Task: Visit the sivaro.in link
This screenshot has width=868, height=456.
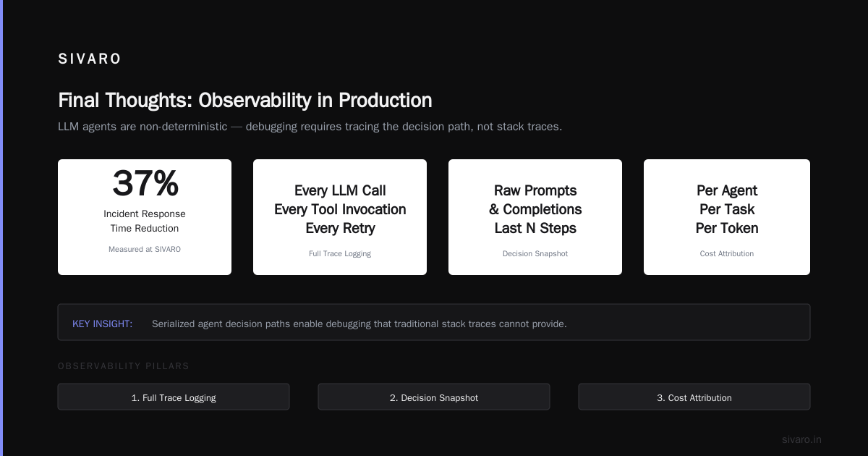Action: pyautogui.click(x=801, y=439)
